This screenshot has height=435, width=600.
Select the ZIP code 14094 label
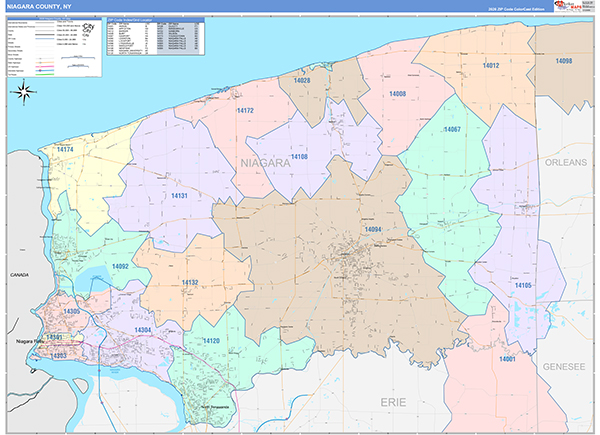pyautogui.click(x=372, y=230)
